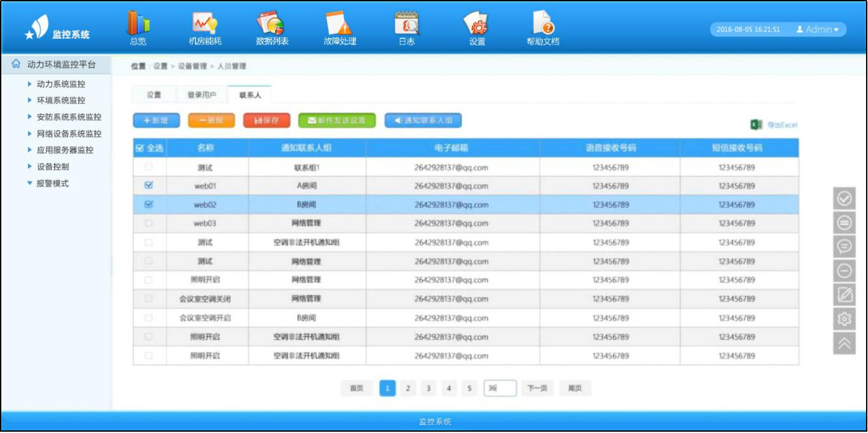Click the 新增 add button
Image resolution: width=868 pixels, height=433 pixels.
point(155,120)
